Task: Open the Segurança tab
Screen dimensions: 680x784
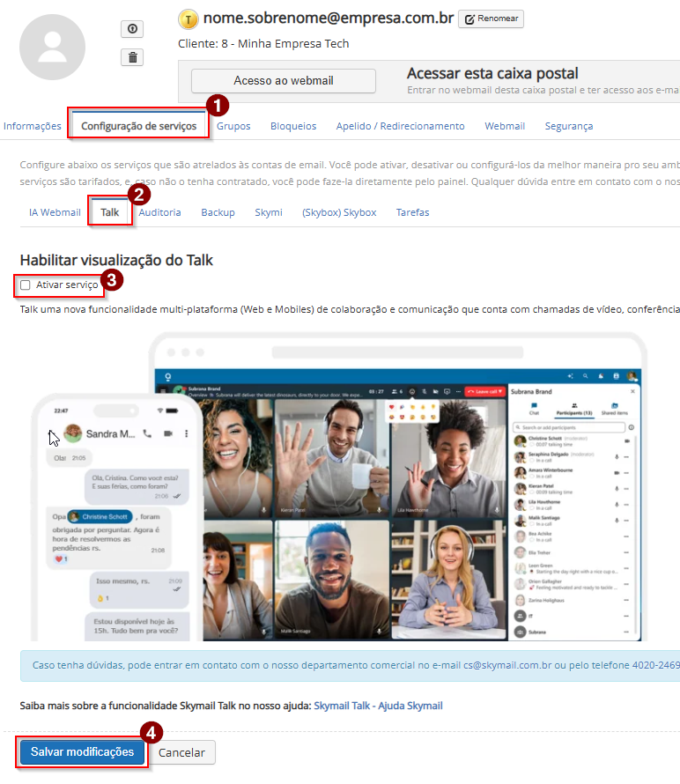Action: [568, 126]
